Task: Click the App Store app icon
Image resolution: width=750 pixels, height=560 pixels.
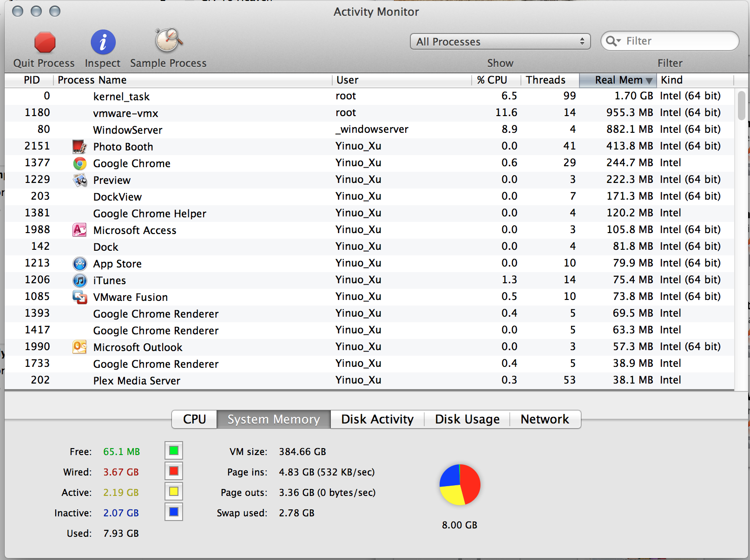Action: (80, 264)
